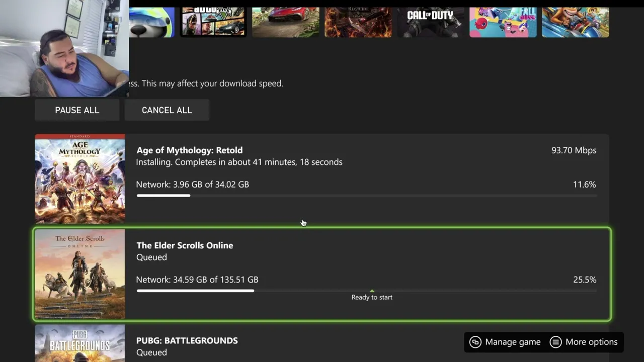The image size is (644, 362).
Task: Open the Fall Guys game tile
Action: (x=503, y=22)
